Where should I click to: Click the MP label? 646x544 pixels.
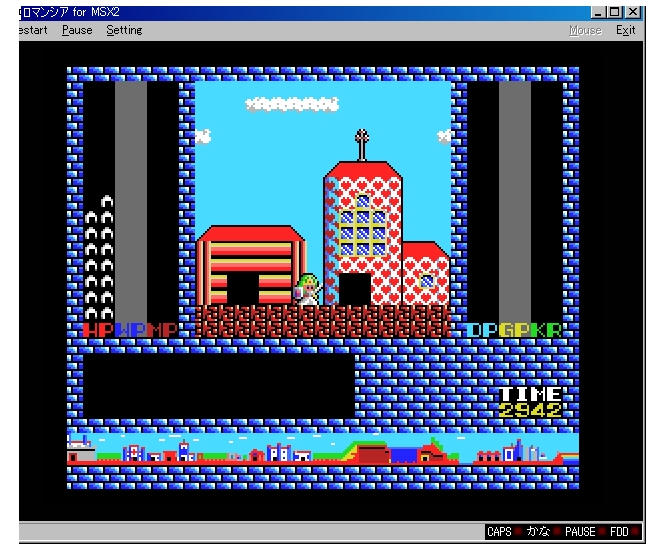click(163, 330)
